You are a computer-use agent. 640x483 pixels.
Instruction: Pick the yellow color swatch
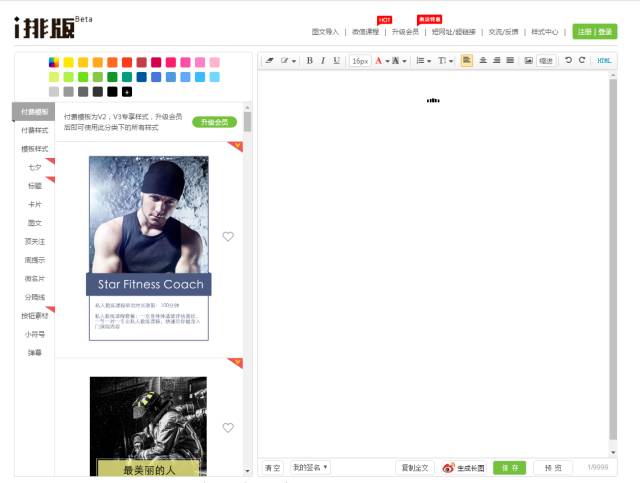pyautogui.click(x=69, y=62)
